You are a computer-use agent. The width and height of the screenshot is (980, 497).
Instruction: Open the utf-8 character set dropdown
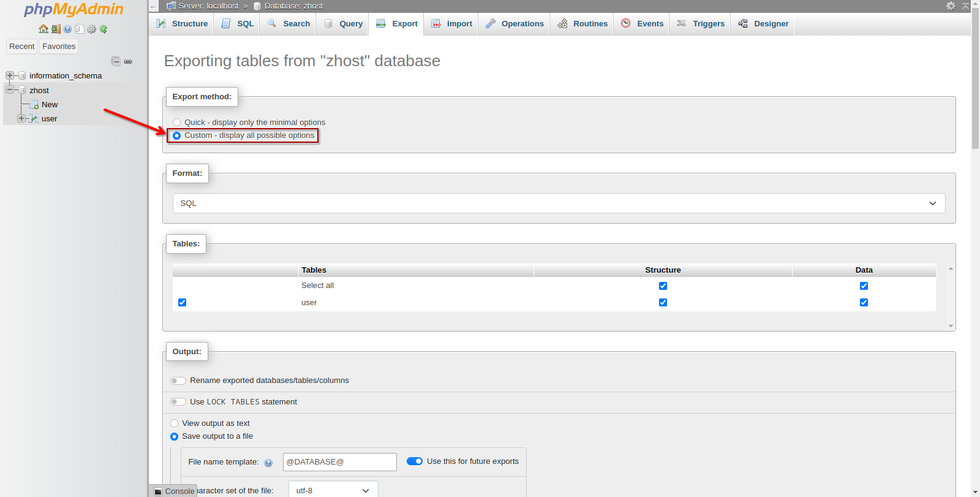coord(333,490)
